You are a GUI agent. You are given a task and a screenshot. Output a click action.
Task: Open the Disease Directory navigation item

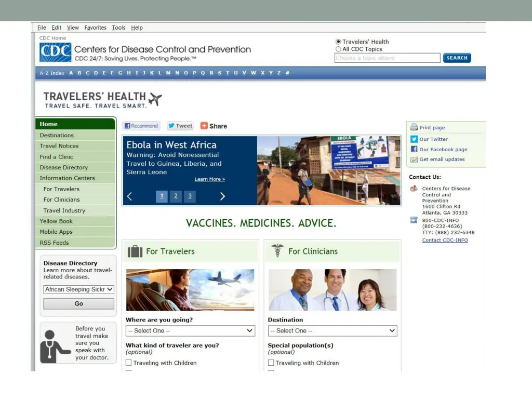[x=75, y=167]
